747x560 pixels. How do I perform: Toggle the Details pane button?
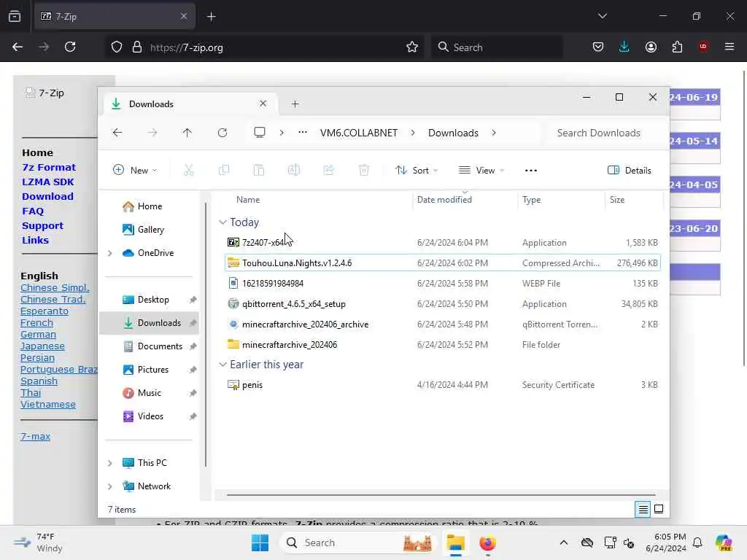(630, 170)
